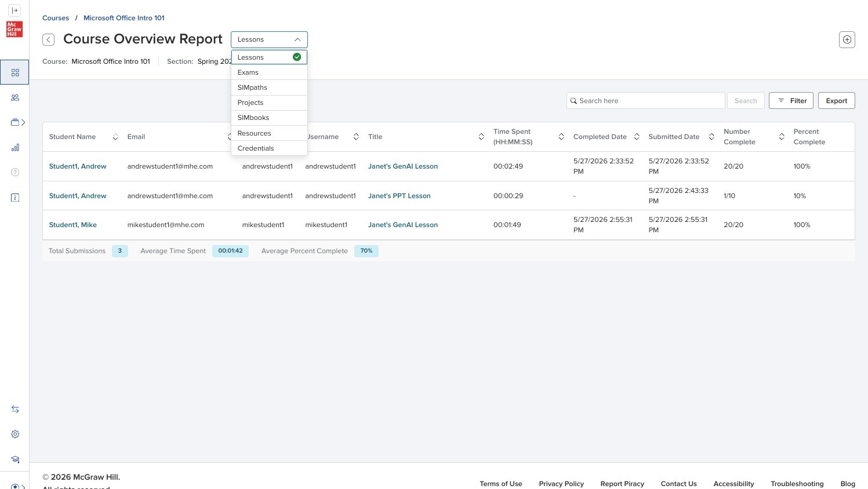The image size is (868, 489).
Task: Select SIMpaths in the dropdown list
Action: point(269,87)
